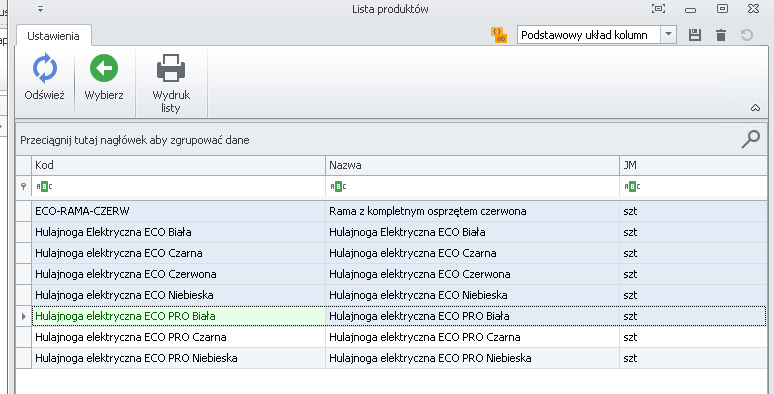Image resolution: width=774 pixels, height=394 pixels.
Task: Click the orange translation ab icon
Action: coord(499,35)
